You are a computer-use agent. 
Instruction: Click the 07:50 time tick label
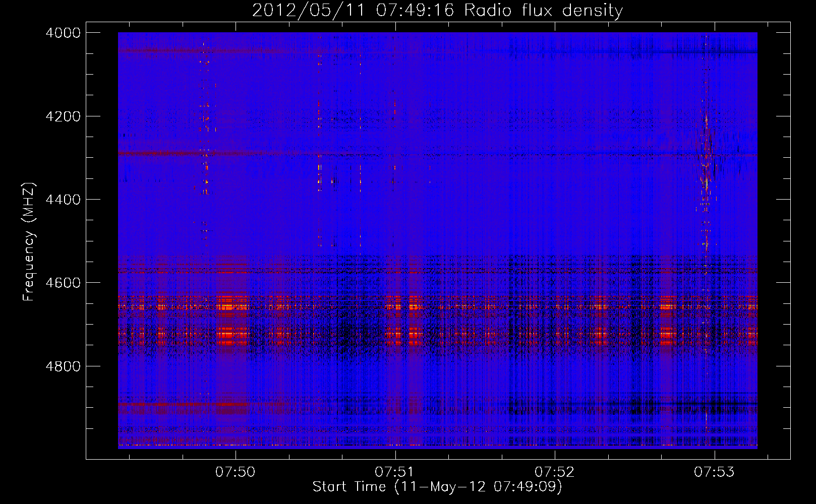[x=236, y=472]
